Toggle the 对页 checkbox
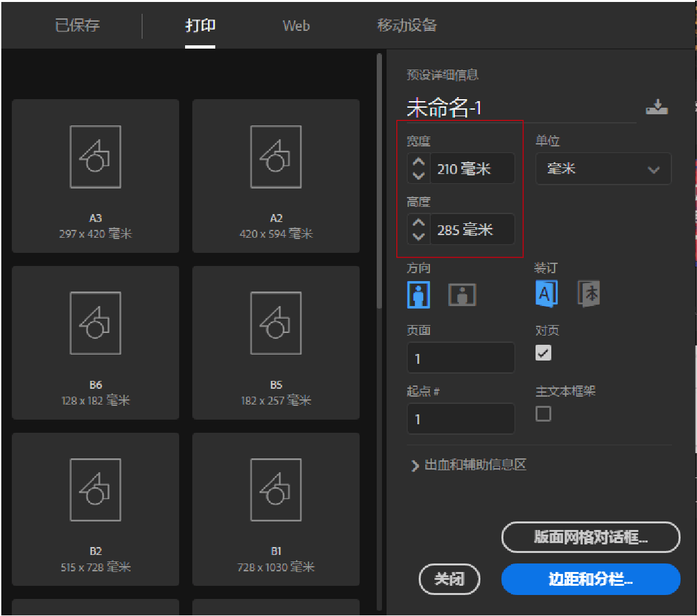This screenshot has height=616, width=697. click(543, 353)
